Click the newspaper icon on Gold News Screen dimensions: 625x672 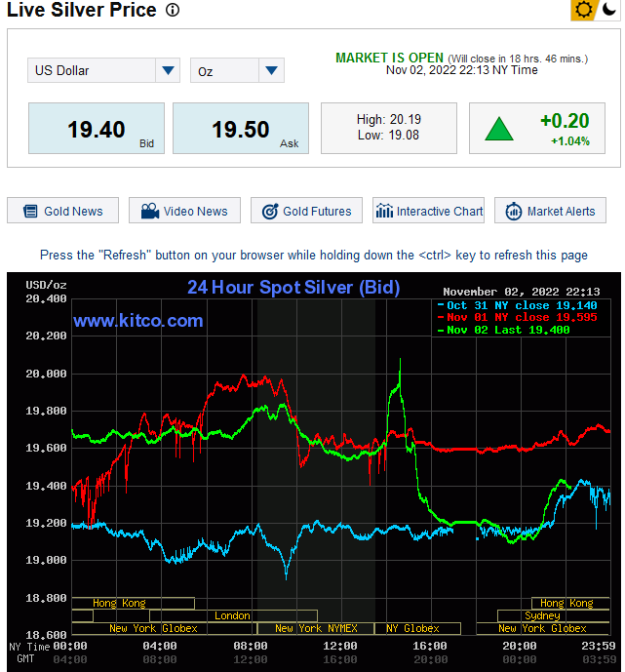coord(30,212)
